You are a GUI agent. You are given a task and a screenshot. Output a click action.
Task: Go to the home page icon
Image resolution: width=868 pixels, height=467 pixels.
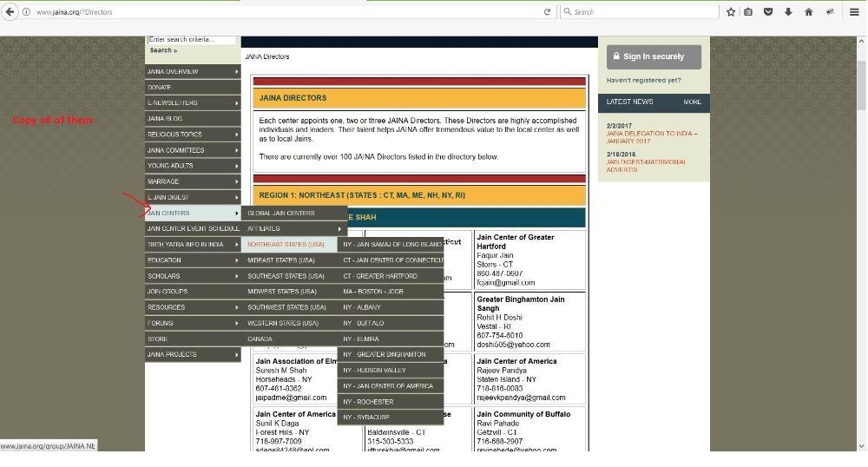point(808,11)
